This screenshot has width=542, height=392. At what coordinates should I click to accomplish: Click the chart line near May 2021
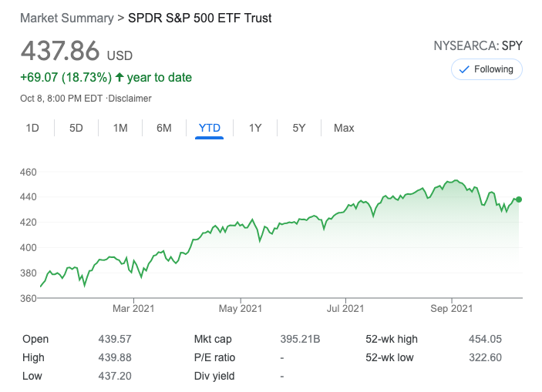click(241, 226)
